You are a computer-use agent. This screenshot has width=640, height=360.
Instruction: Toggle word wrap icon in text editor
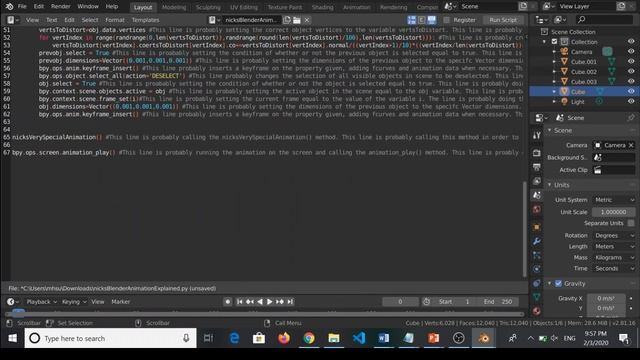(x=421, y=20)
